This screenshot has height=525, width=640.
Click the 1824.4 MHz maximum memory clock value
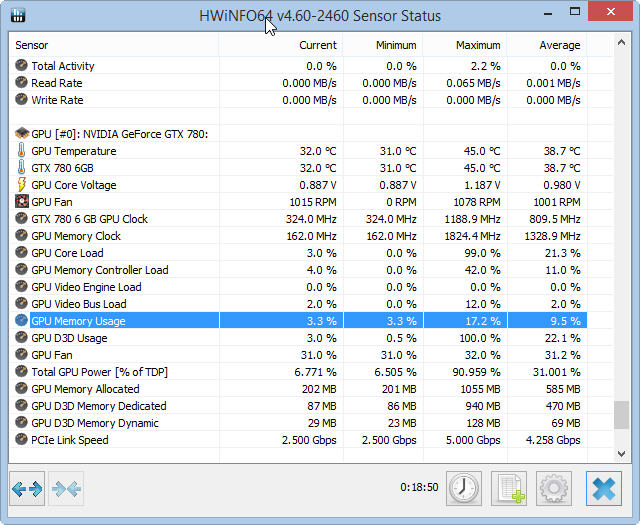click(472, 236)
